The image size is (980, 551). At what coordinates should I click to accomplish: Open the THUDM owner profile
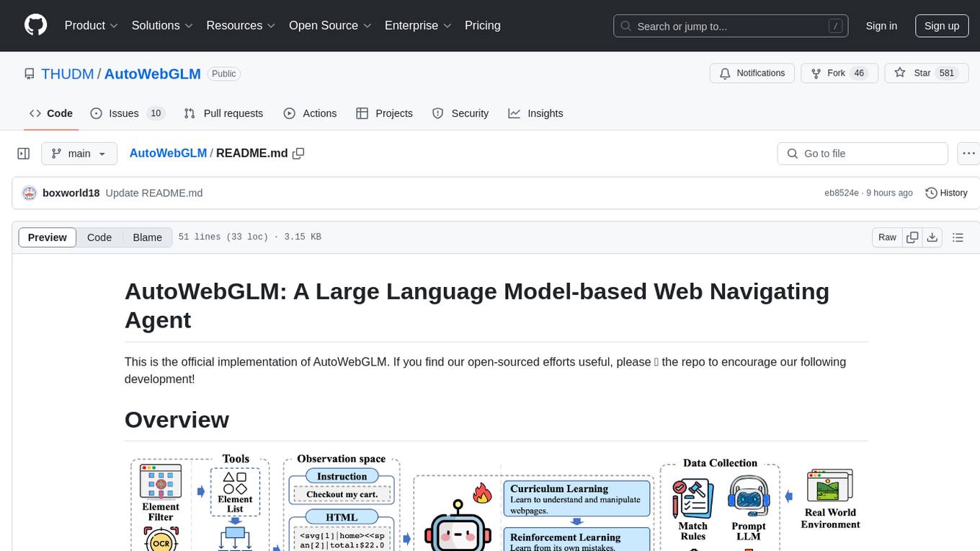(67, 74)
